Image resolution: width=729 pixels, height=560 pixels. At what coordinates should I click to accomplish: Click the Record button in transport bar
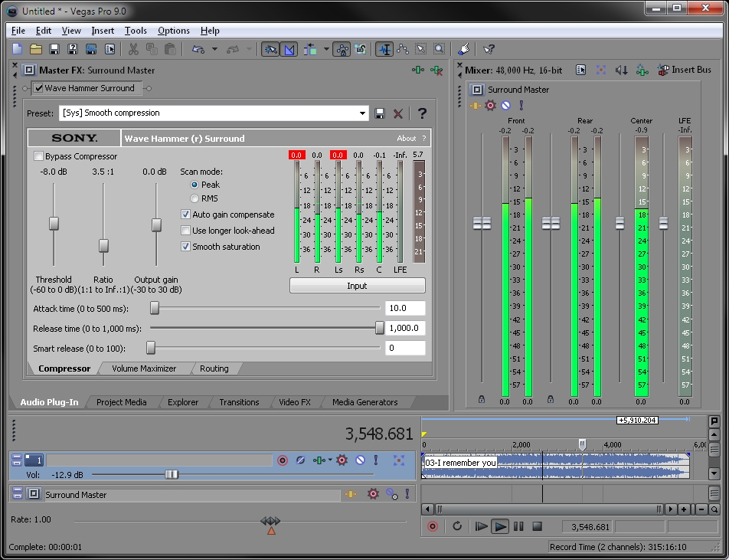pyautogui.click(x=433, y=526)
